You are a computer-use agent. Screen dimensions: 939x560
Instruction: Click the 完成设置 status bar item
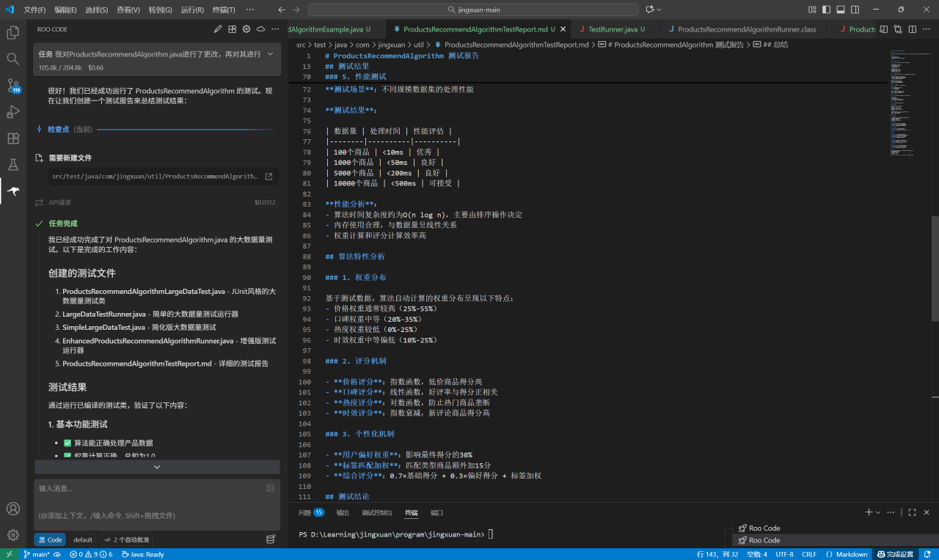tap(895, 554)
